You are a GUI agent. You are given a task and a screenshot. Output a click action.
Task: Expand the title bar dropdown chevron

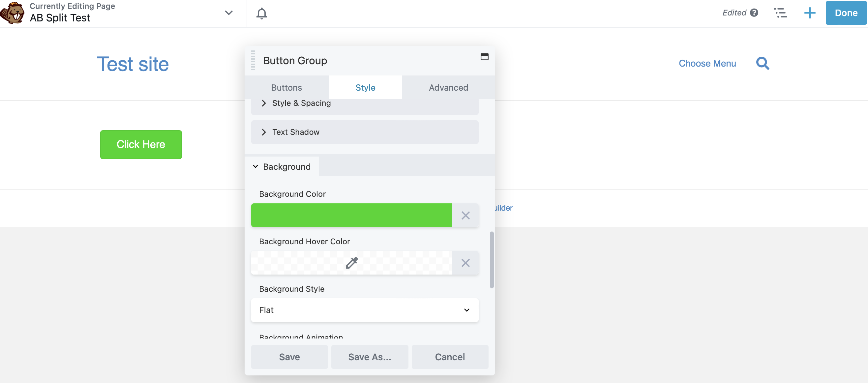click(x=228, y=13)
